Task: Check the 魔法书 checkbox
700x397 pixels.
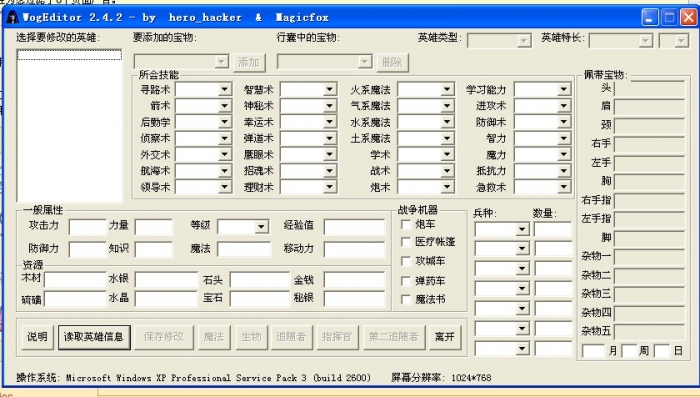Action: 406,299
